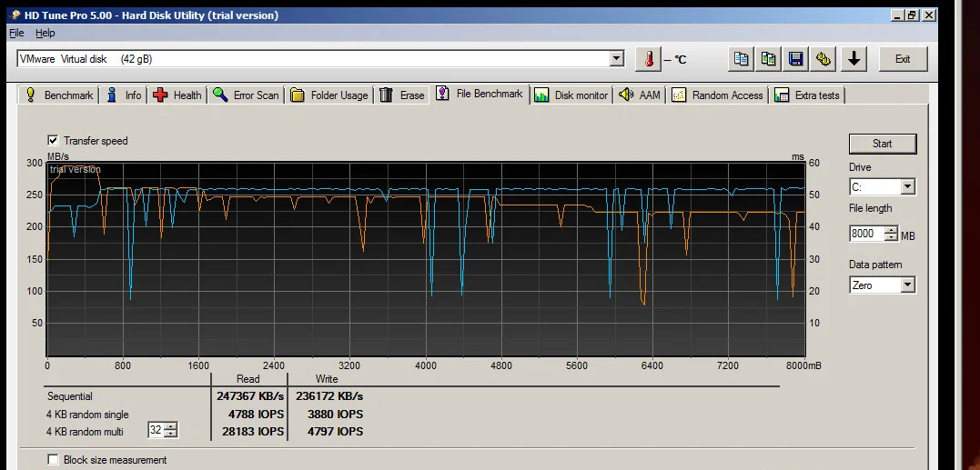
Task: Select the File Benchmark tab
Action: [480, 94]
